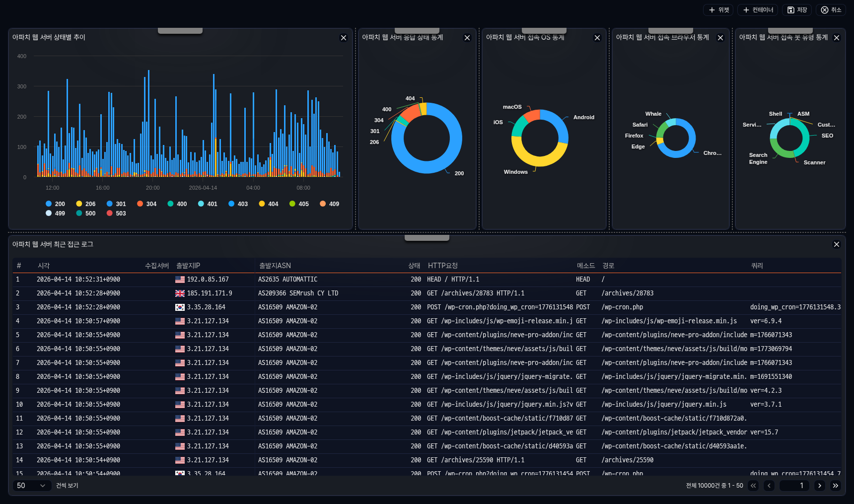854x504 pixels.
Task: Jump to the first page of logs
Action: click(x=754, y=486)
